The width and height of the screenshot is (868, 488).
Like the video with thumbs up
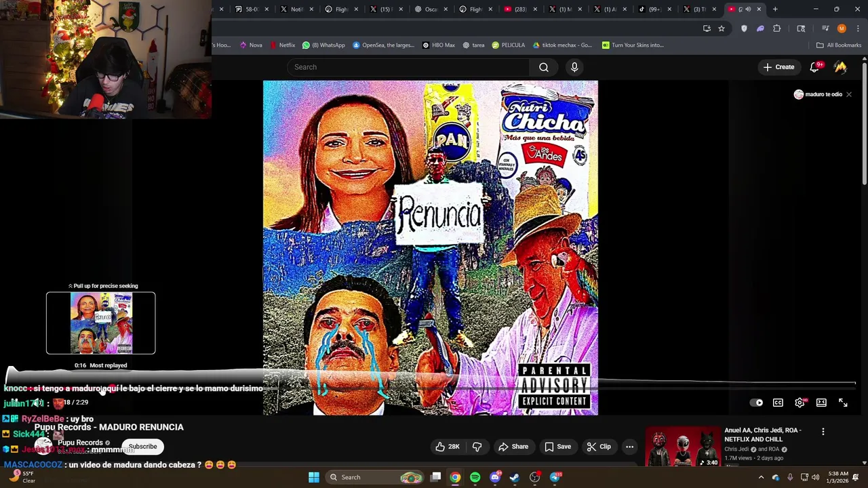448,447
